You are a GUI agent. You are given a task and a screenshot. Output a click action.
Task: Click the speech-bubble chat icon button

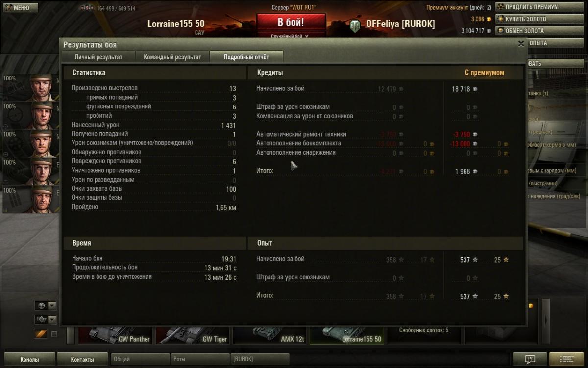[529, 359]
